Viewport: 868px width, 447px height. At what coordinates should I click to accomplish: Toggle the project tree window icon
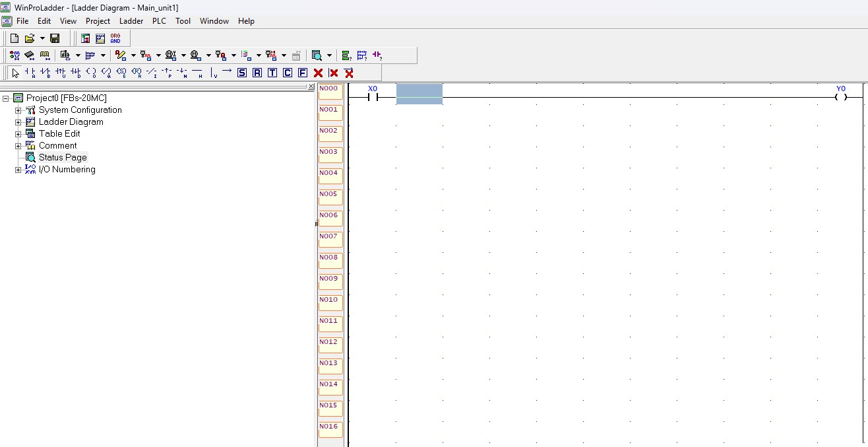tap(86, 38)
